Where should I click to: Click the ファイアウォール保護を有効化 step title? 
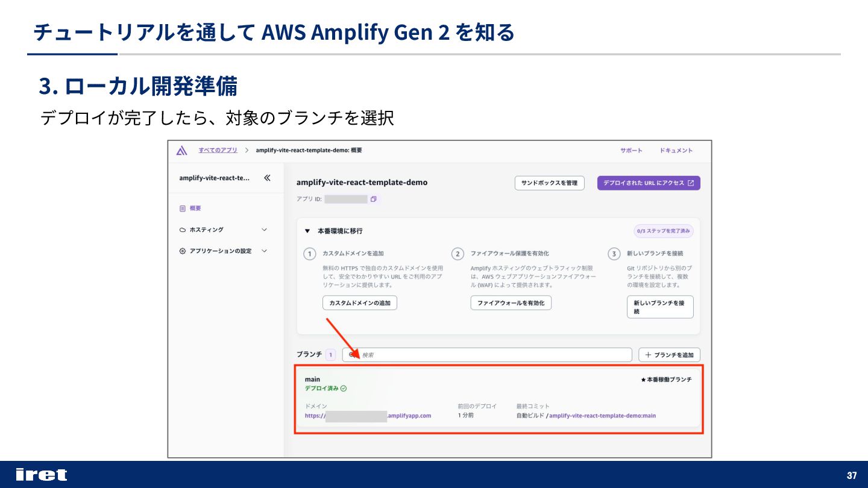point(509,254)
